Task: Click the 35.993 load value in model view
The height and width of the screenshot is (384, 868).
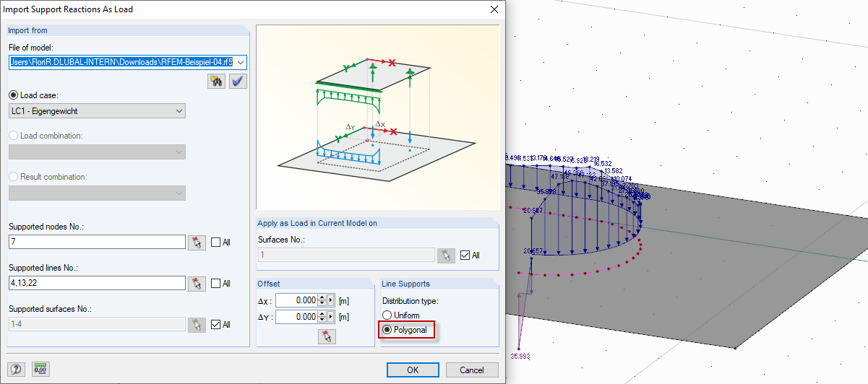Action: pos(520,356)
